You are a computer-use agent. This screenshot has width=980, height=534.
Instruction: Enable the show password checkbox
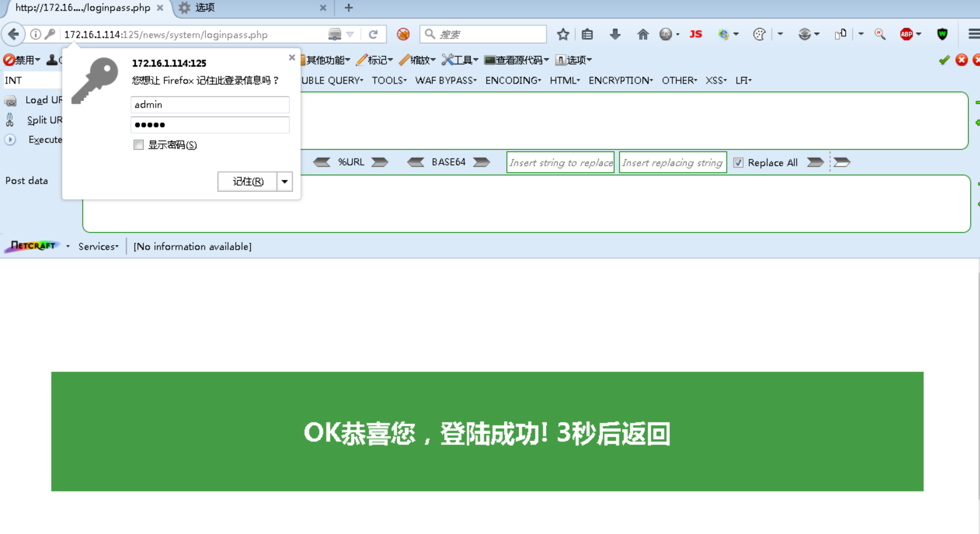(139, 145)
